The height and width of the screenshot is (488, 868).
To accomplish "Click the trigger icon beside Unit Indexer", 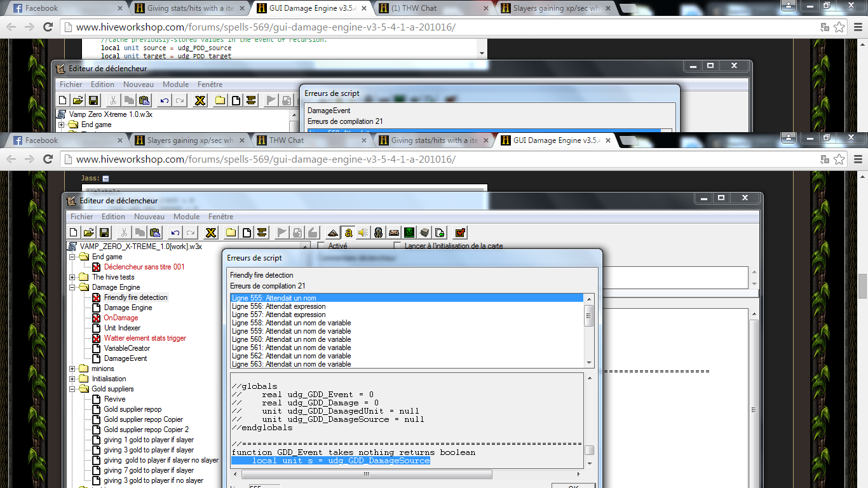I will click(x=96, y=328).
